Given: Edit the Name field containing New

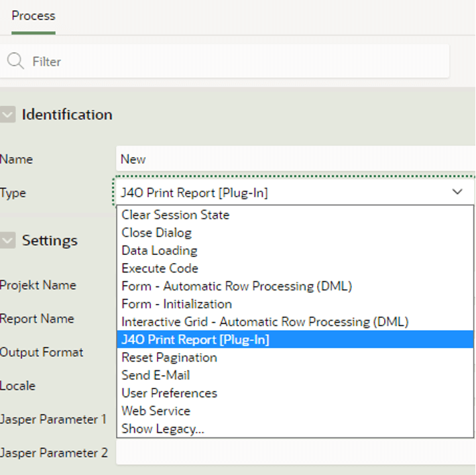Looking at the screenshot, I should coord(296,159).
